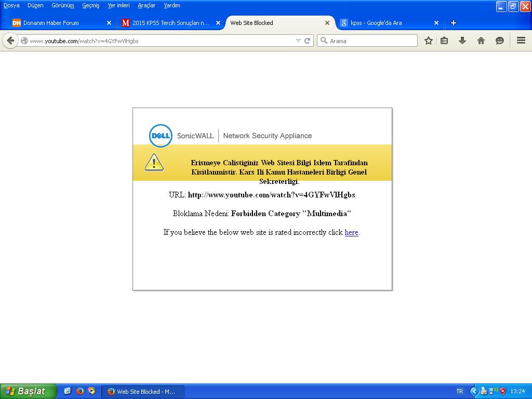Viewport: 532px width, 399px height.
Task: Restore down the Firefox window
Action: [513, 6]
